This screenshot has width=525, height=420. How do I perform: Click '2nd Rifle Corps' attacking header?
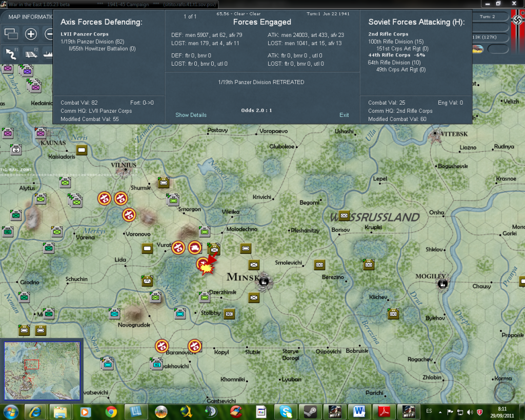(389, 34)
